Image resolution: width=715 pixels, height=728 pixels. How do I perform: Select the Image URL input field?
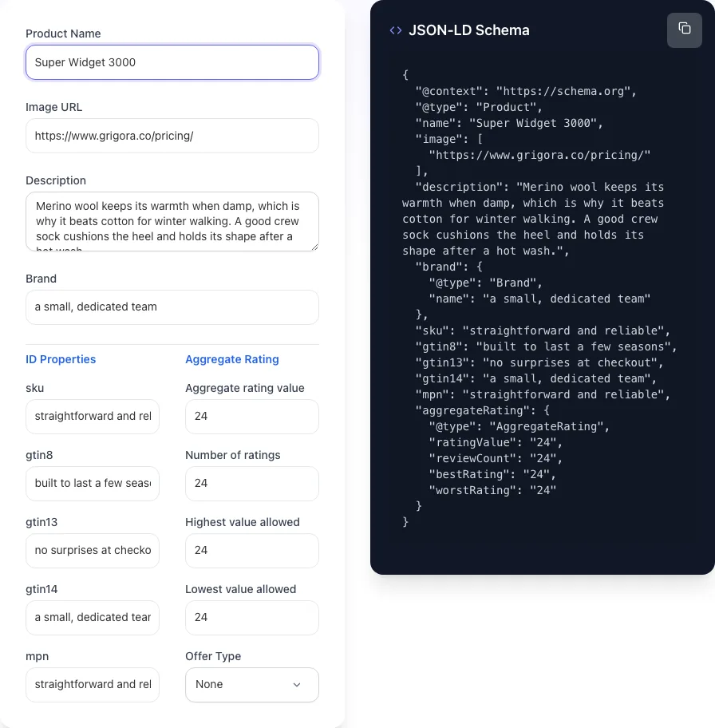[x=172, y=136]
